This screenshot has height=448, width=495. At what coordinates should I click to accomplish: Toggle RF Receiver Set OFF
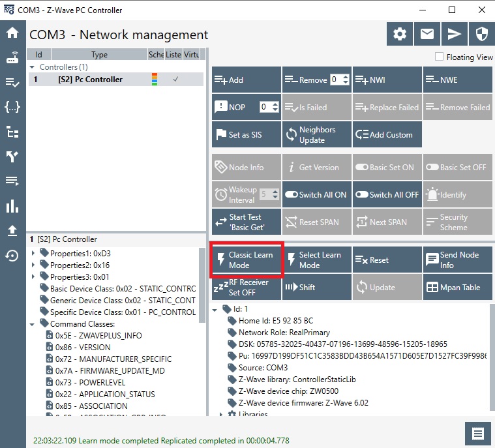[x=247, y=287]
